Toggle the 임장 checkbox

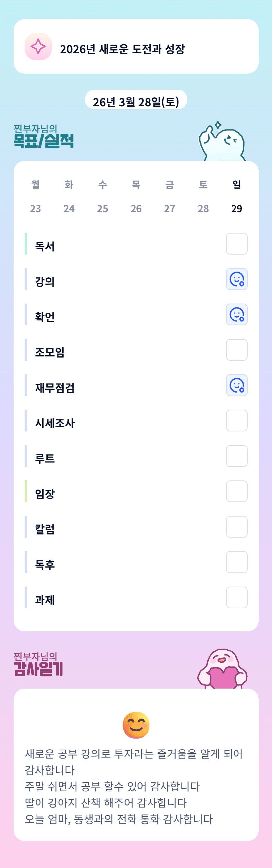[x=237, y=491]
